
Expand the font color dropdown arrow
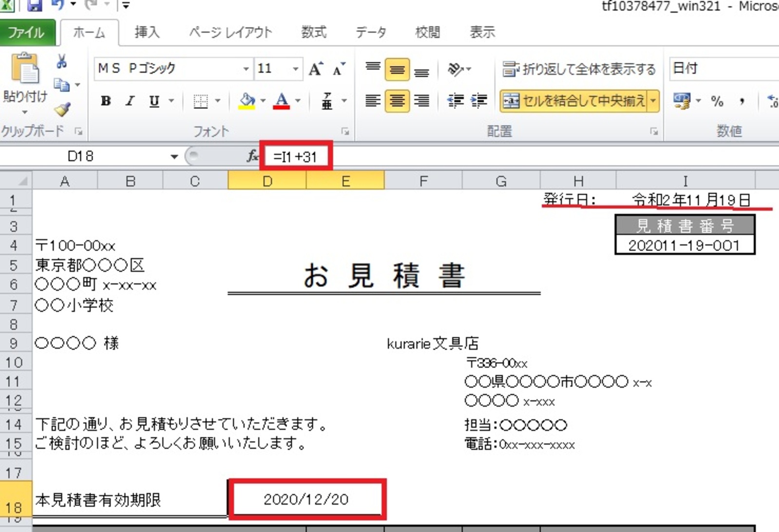tap(298, 101)
